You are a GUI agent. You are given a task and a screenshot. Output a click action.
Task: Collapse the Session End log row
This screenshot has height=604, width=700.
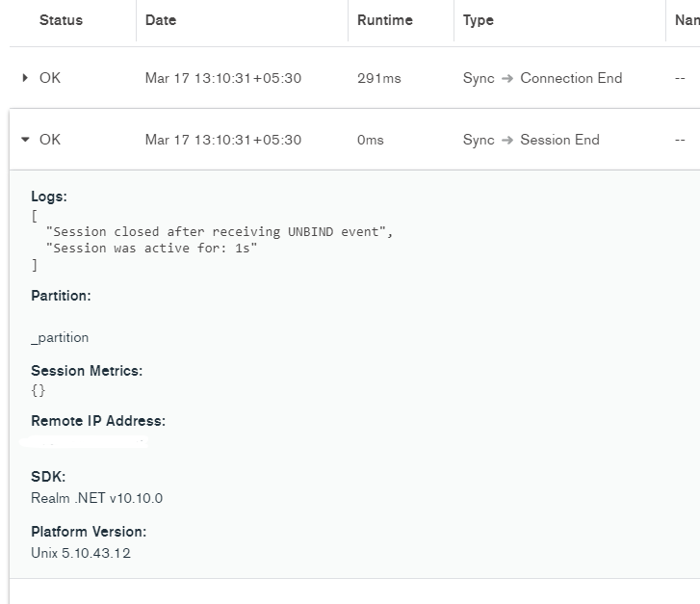point(25,140)
